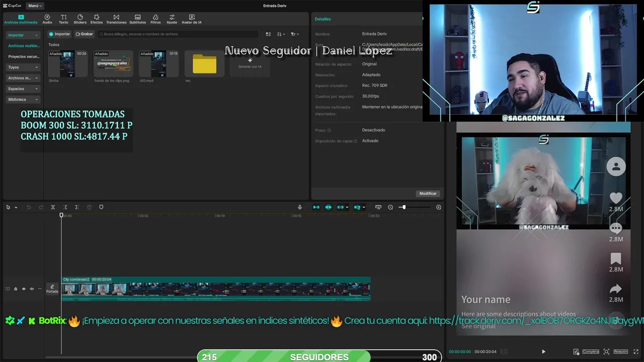This screenshot has height=362, width=644.
Task: Toggle preview axis button
Action: [x=357, y=207]
